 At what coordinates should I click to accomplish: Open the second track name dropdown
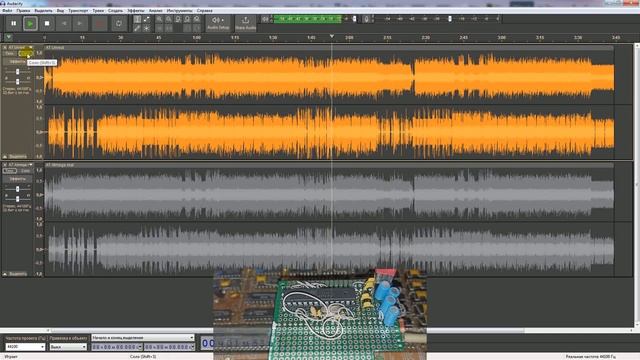20,165
